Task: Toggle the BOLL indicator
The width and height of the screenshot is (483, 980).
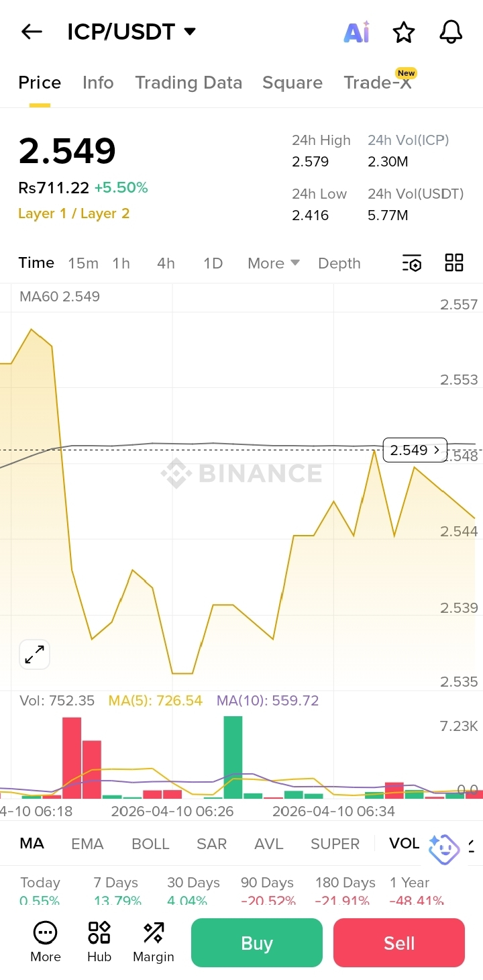Action: (x=150, y=844)
